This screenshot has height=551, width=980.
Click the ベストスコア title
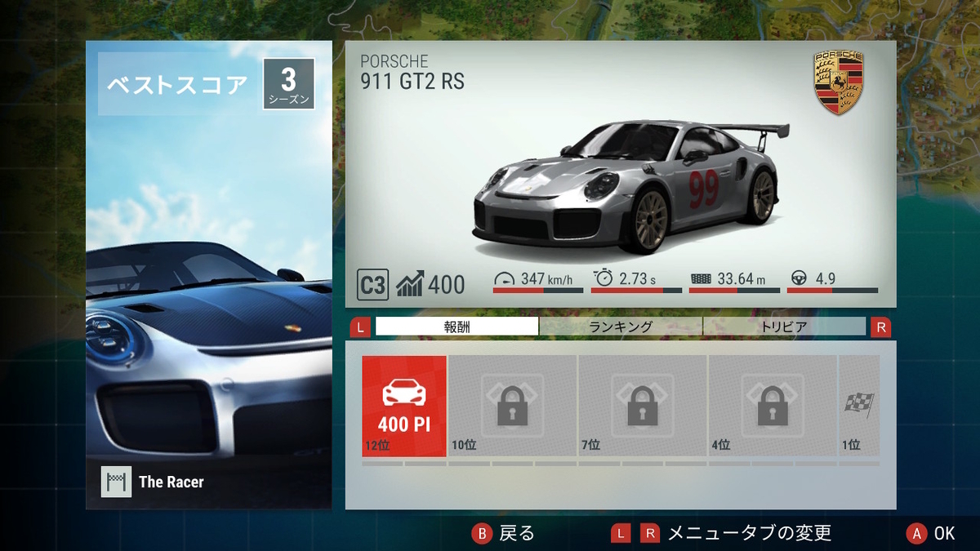(178, 84)
